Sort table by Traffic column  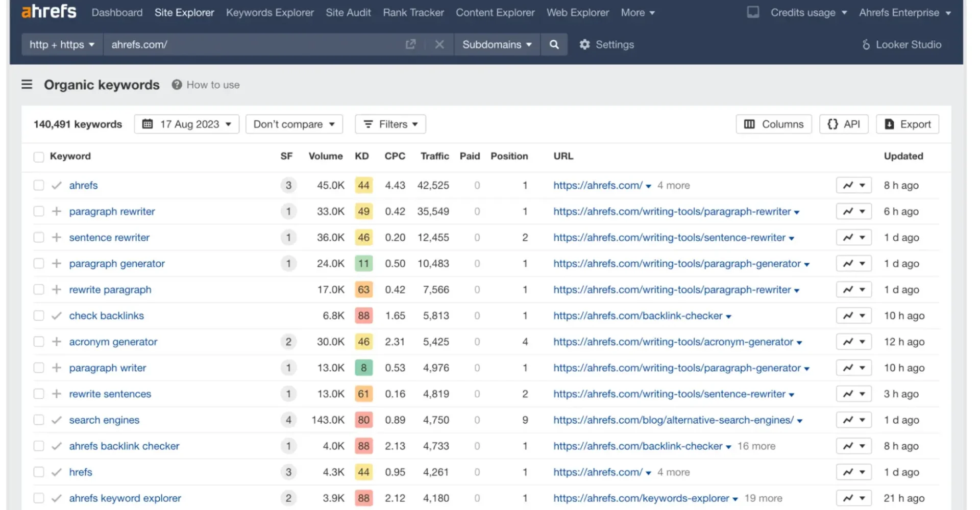tap(434, 156)
